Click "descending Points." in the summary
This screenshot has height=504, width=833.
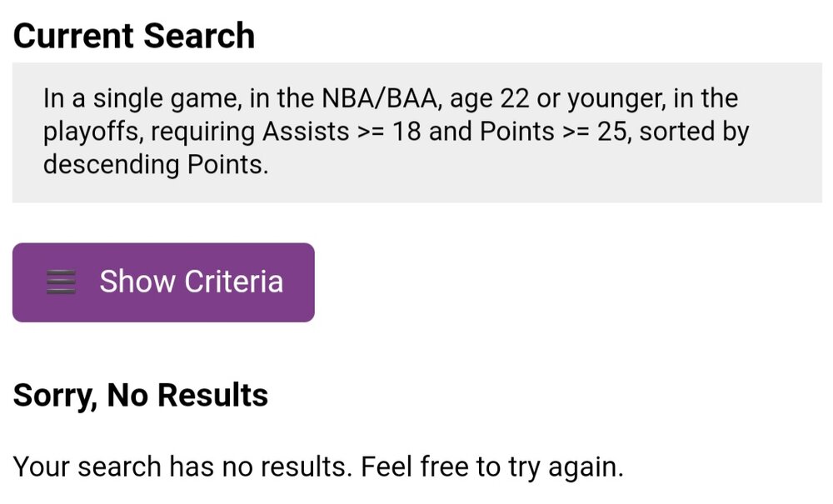pos(156,164)
